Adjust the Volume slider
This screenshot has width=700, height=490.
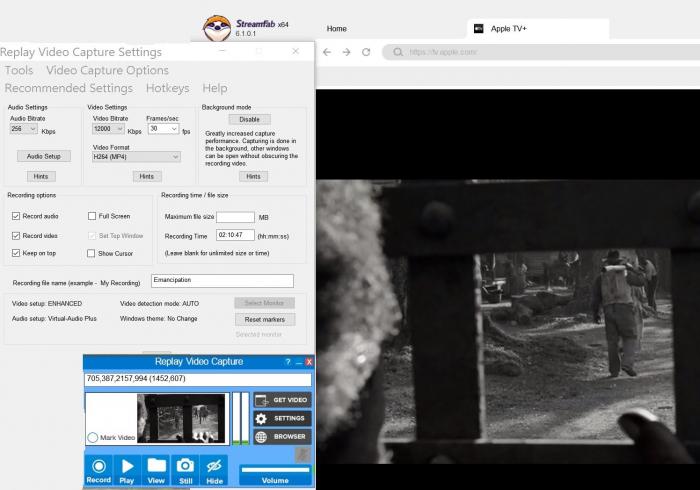(275, 470)
